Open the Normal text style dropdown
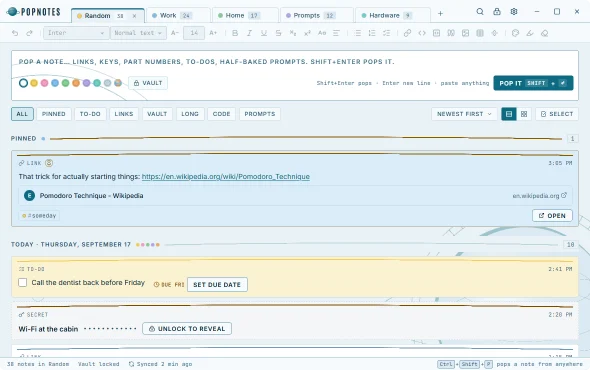Viewport: 590px width, 370px height. [x=138, y=33]
